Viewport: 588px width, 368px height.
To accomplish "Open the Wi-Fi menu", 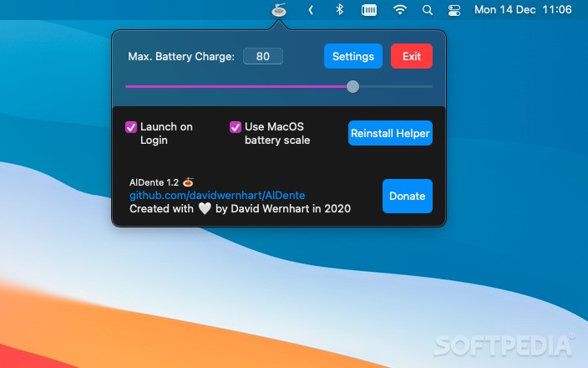I will pyautogui.click(x=400, y=9).
